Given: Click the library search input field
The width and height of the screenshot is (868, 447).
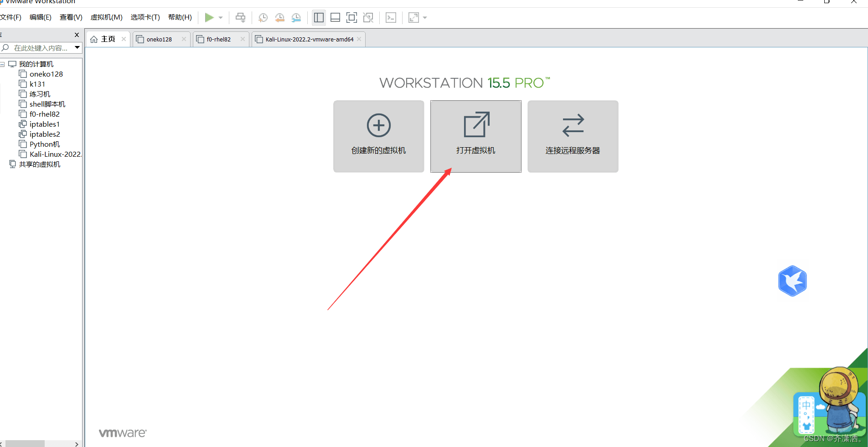Looking at the screenshot, I should click(x=41, y=48).
